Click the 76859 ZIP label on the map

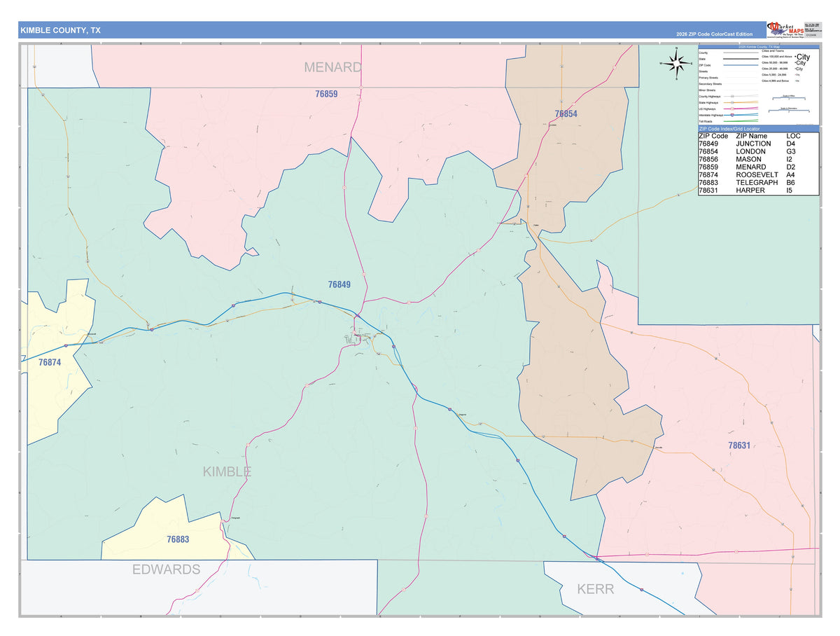326,93
